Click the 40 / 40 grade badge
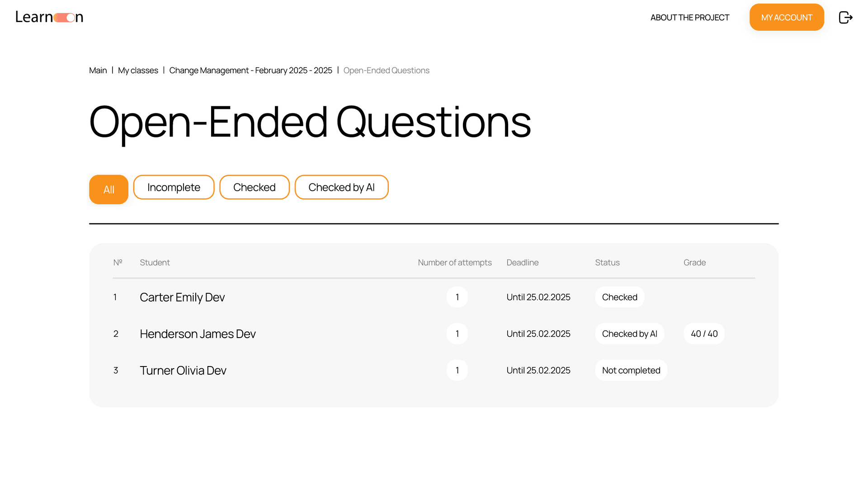 tap(704, 334)
